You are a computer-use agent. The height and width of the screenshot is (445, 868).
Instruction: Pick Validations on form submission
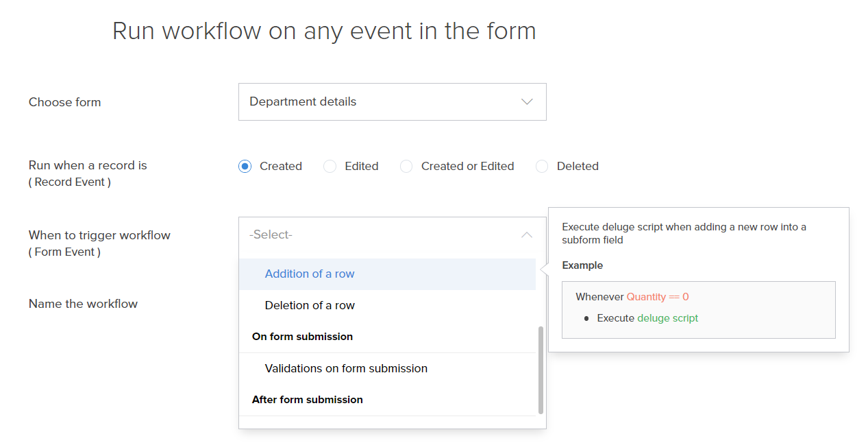click(x=346, y=368)
